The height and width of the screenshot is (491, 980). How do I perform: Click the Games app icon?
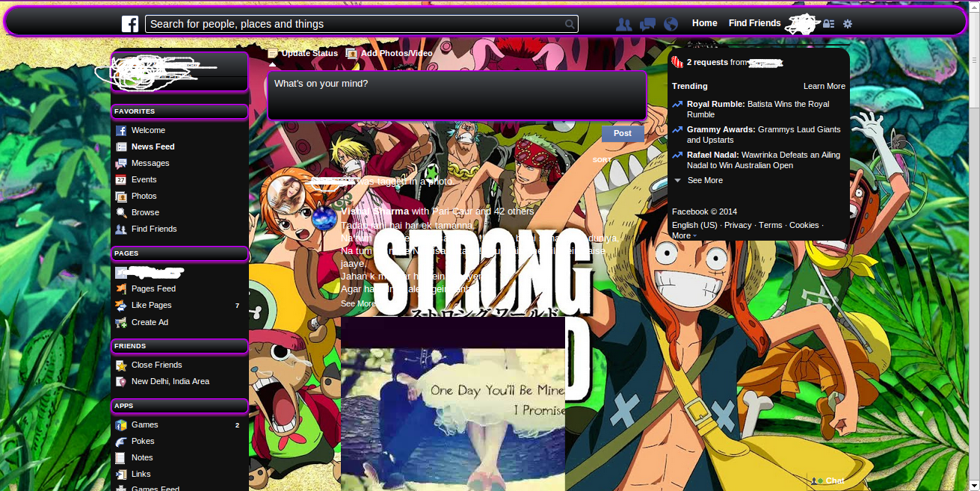pyautogui.click(x=121, y=424)
